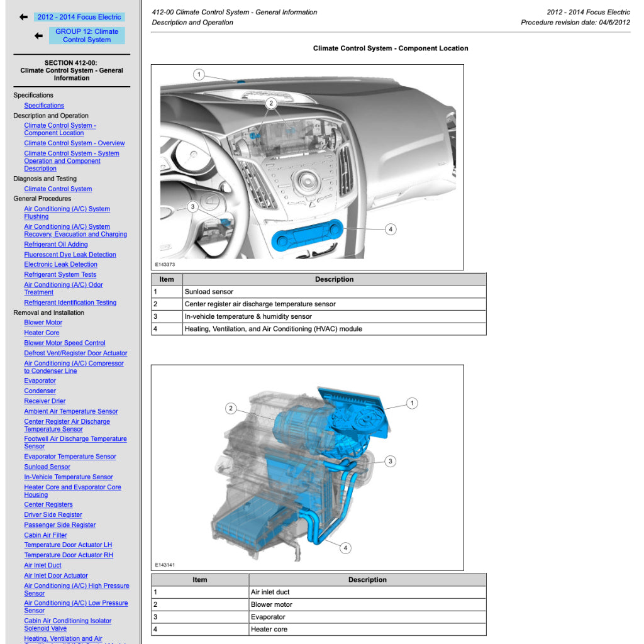
Task: Open the Heater Core link
Action: pos(42,333)
